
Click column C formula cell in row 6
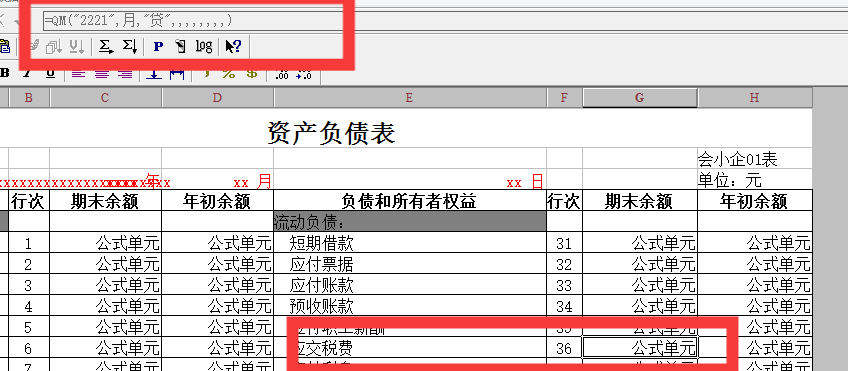click(105, 348)
